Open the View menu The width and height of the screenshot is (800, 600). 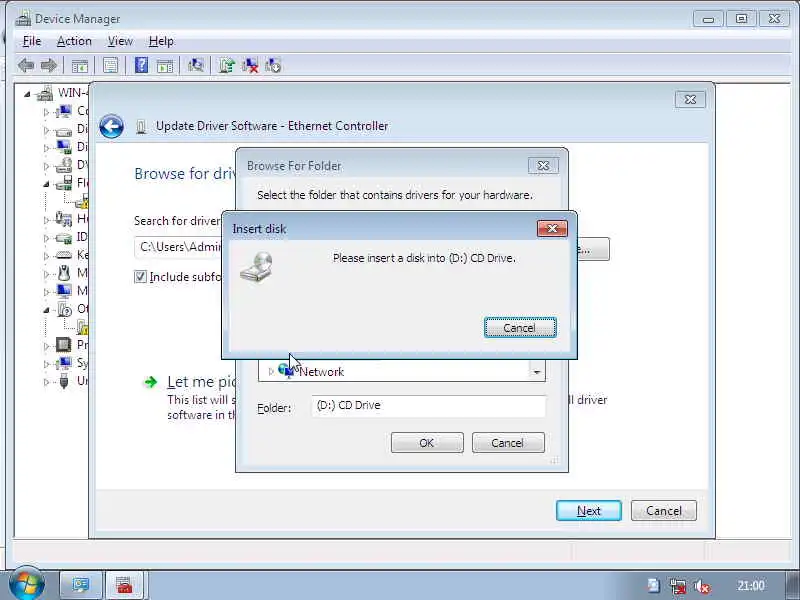pos(120,41)
